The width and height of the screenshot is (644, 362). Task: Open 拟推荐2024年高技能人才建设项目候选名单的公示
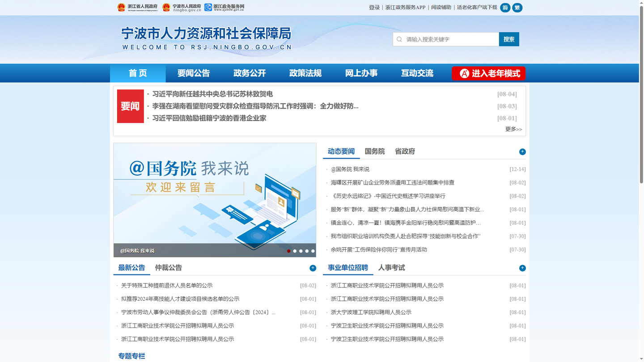point(180,299)
